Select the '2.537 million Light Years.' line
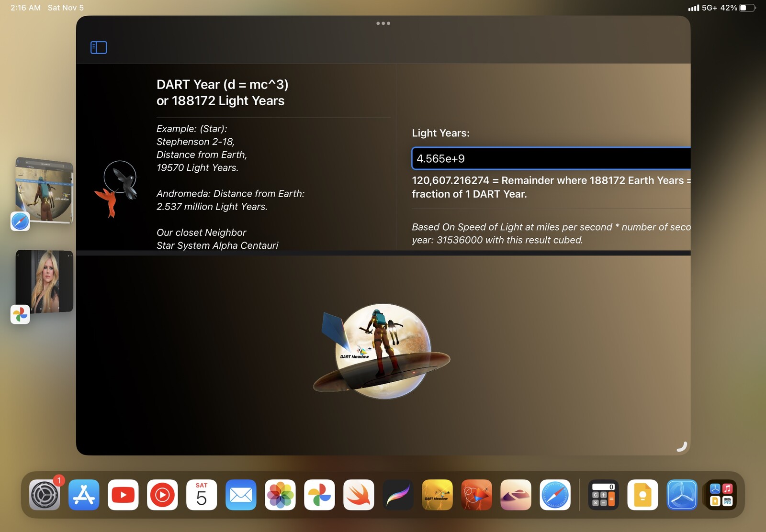 pyautogui.click(x=212, y=206)
